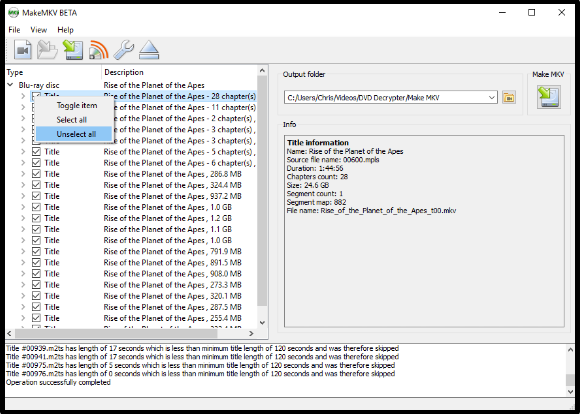Open video files toolbar icon
Viewport: 580px width, 414px height.
[x=23, y=50]
